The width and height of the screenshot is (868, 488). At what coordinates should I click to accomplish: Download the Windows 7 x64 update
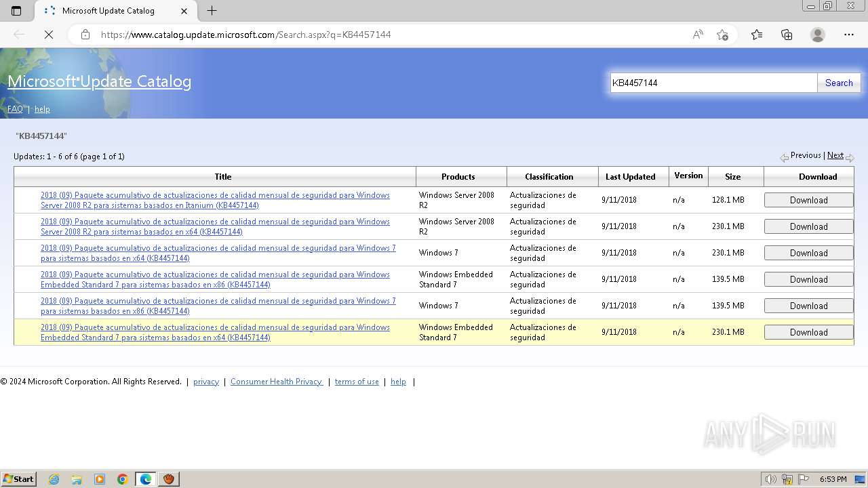click(808, 253)
